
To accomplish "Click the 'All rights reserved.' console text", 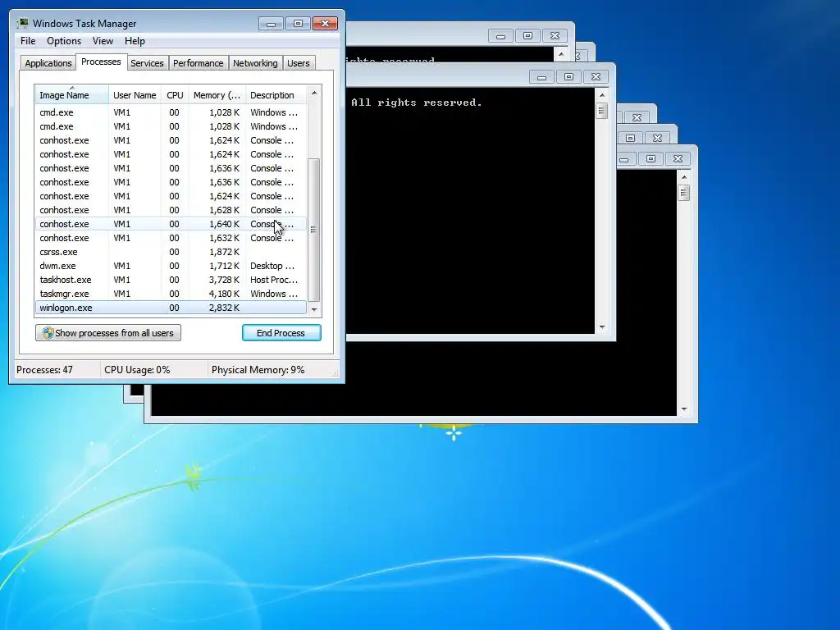I will pos(416,103).
